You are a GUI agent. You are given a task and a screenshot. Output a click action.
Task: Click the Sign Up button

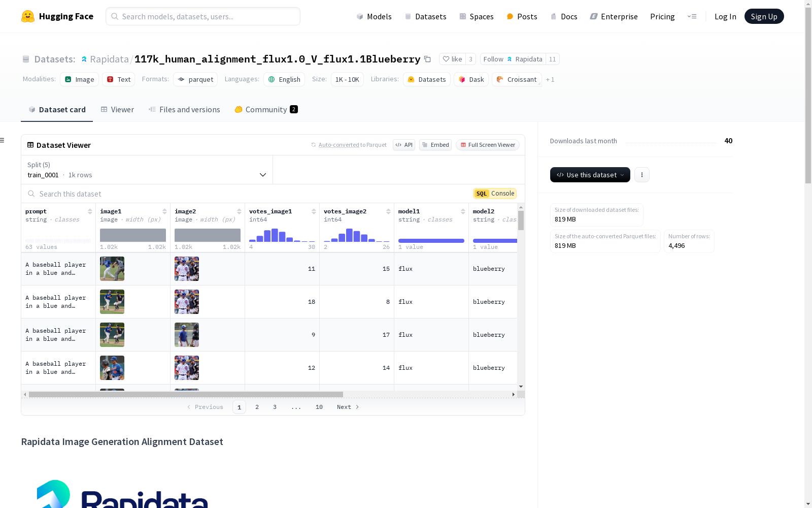[764, 16]
